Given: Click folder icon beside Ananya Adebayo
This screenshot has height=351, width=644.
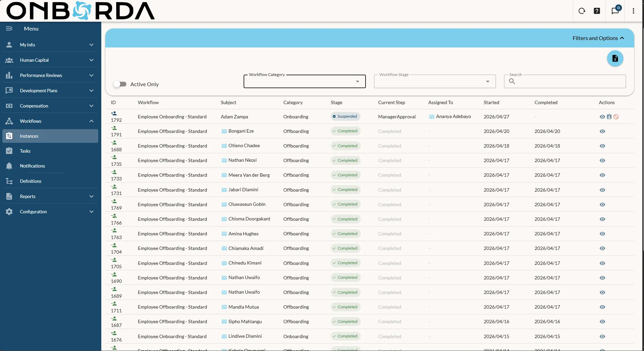Looking at the screenshot, I should tap(432, 117).
